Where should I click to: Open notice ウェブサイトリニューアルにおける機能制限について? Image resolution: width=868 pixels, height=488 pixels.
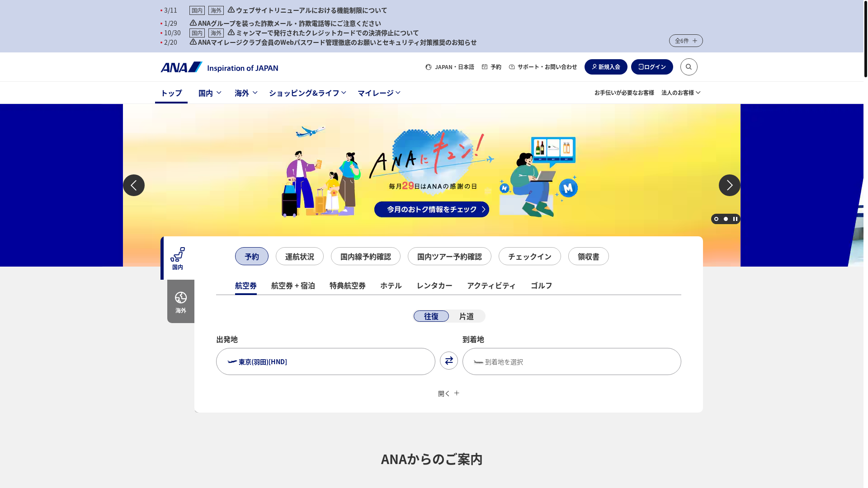click(x=311, y=10)
